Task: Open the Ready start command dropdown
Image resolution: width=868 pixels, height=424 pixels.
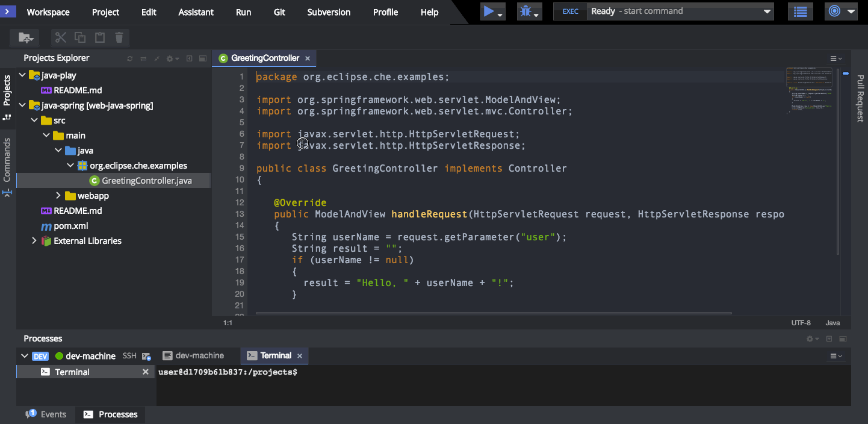Action: (x=766, y=11)
